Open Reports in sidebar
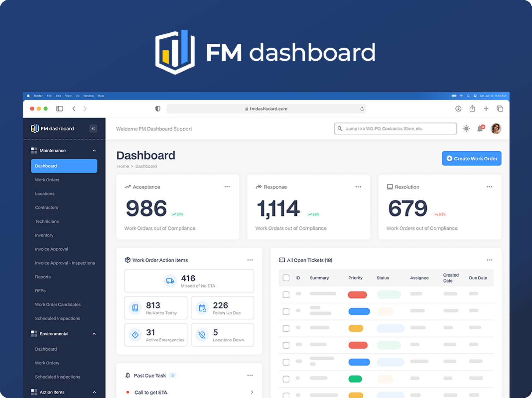The width and height of the screenshot is (532, 398). click(x=43, y=277)
